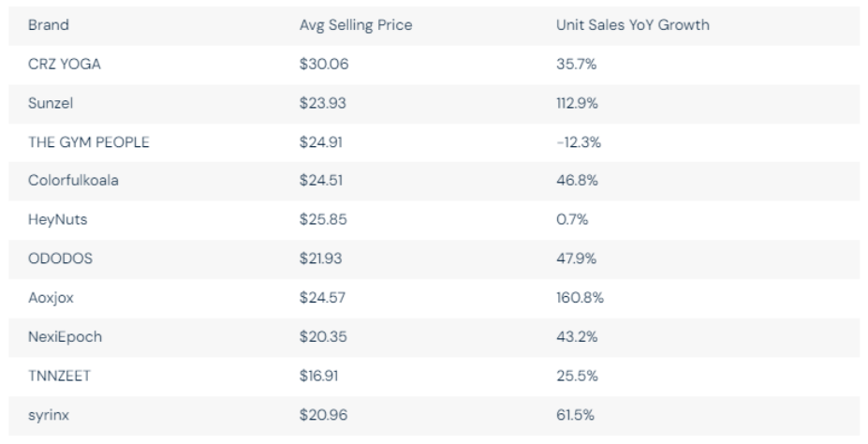The width and height of the screenshot is (868, 444).
Task: Click the Aoxjox brand name
Action: coord(50,299)
